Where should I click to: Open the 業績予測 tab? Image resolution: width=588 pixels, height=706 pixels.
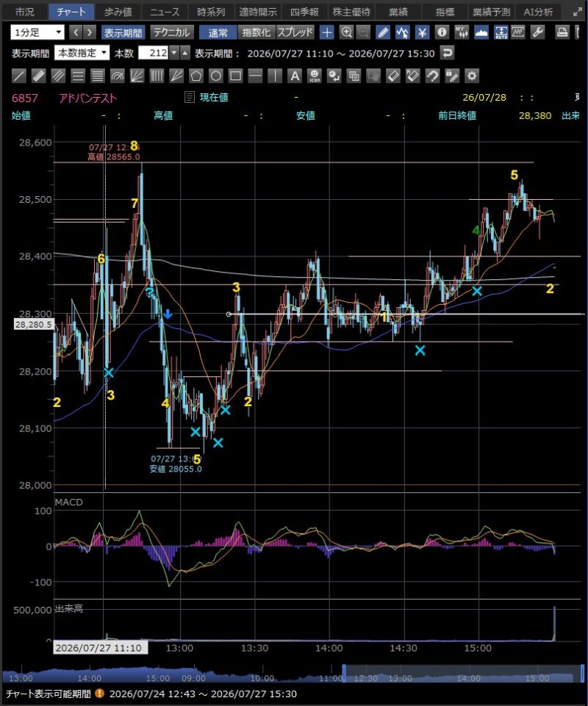pos(491,12)
